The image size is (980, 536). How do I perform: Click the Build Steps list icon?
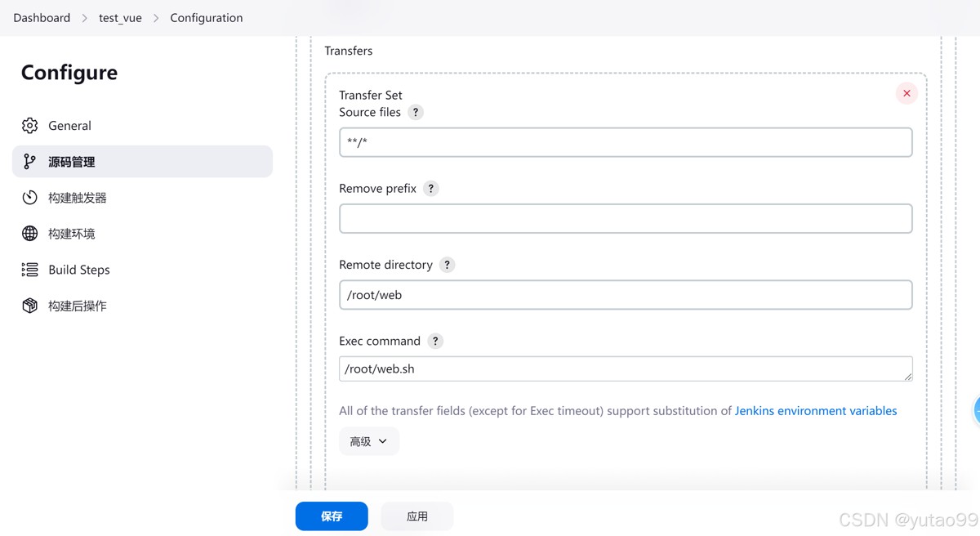coord(30,270)
